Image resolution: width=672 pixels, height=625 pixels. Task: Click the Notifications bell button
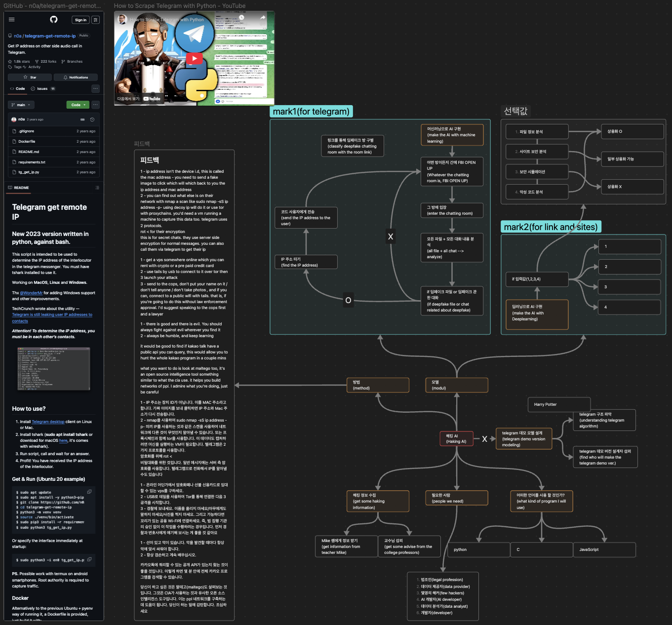coord(76,78)
